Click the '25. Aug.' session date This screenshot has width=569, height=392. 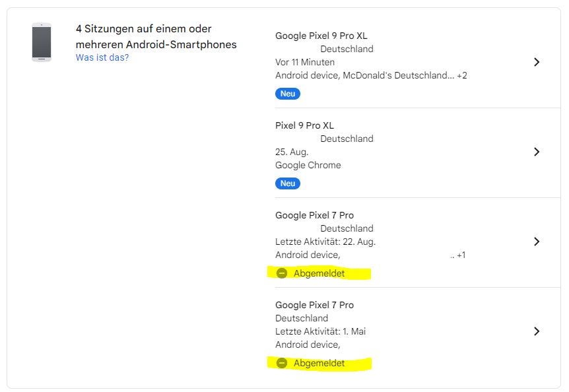(292, 152)
